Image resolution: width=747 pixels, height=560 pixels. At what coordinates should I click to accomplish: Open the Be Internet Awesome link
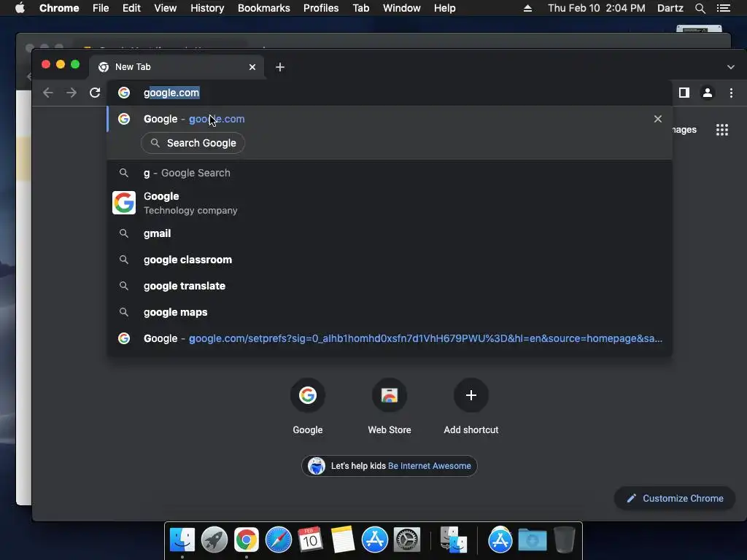point(429,466)
